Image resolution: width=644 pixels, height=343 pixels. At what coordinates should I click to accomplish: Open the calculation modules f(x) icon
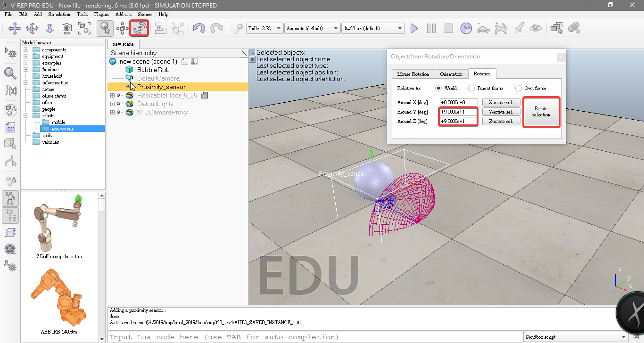click(10, 90)
